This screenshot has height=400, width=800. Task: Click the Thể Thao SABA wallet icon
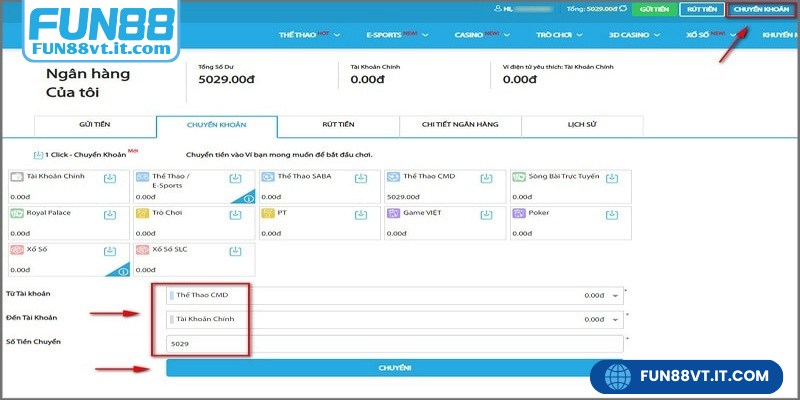pos(268,177)
